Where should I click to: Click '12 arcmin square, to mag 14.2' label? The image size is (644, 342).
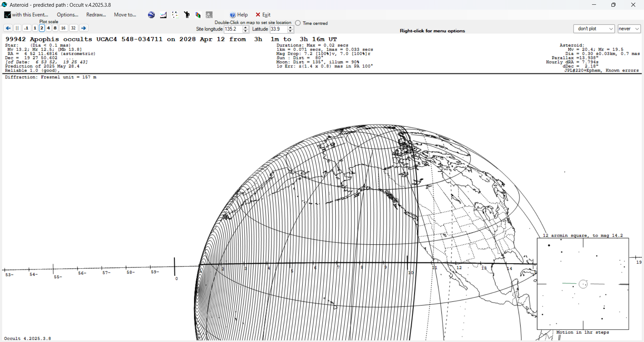pos(583,235)
